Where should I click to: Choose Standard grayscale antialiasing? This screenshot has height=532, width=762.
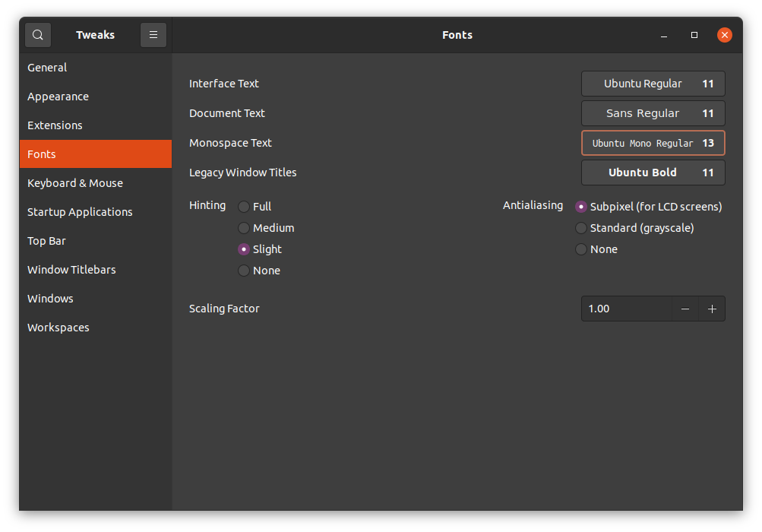click(x=634, y=228)
